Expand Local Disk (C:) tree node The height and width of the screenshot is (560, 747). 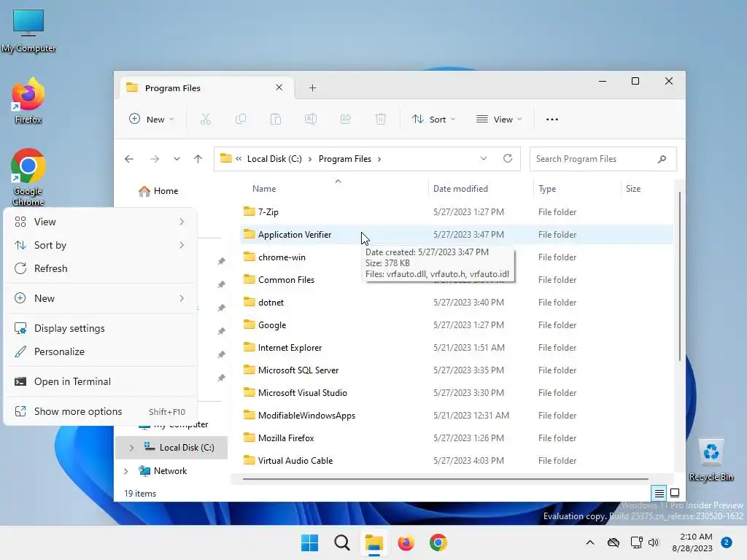(x=131, y=448)
